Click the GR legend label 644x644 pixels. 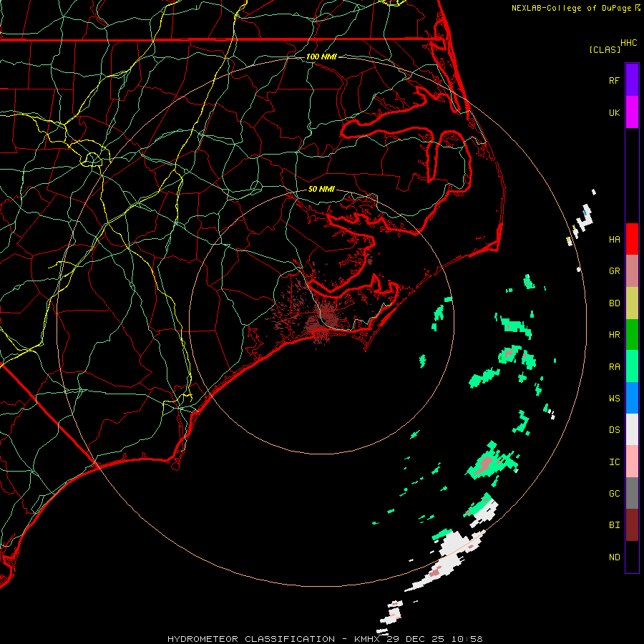[x=614, y=271]
